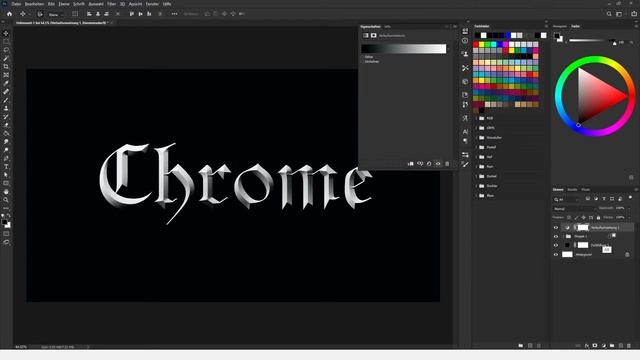Open the Datei menu
The height and width of the screenshot is (360, 640).
(16, 4)
